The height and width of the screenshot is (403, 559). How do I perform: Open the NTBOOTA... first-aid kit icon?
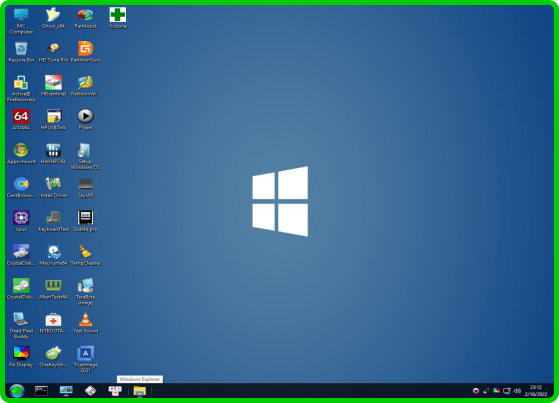(x=53, y=323)
